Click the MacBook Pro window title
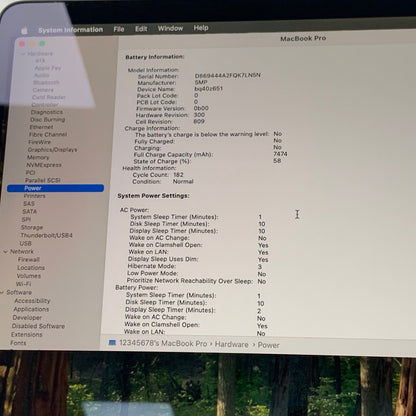The height and width of the screenshot is (416, 416). (x=303, y=38)
